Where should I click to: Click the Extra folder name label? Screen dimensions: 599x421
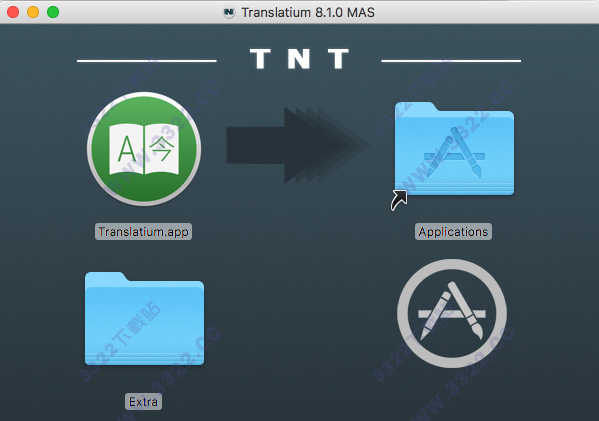coord(143,402)
